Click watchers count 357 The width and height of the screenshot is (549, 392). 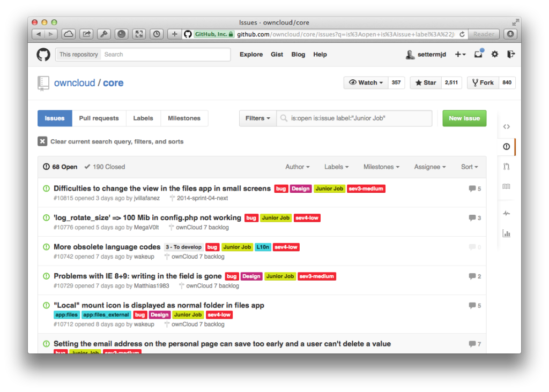396,82
